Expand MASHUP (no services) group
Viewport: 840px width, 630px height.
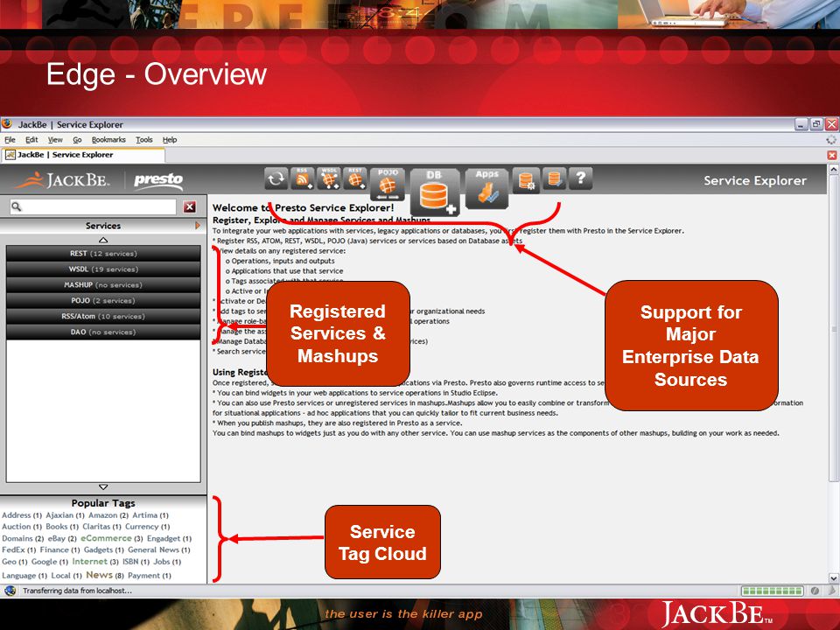[103, 285]
